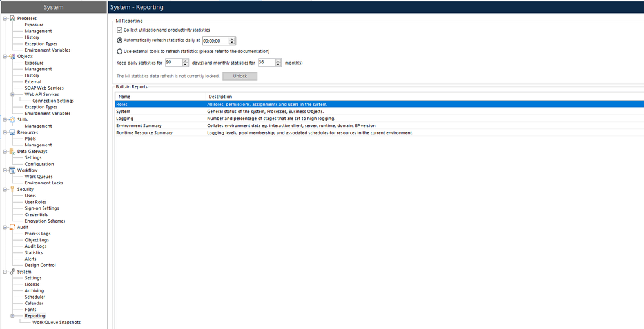Open Configuration under Data Gateways
Viewport: 644px width, 329px height.
39,164
